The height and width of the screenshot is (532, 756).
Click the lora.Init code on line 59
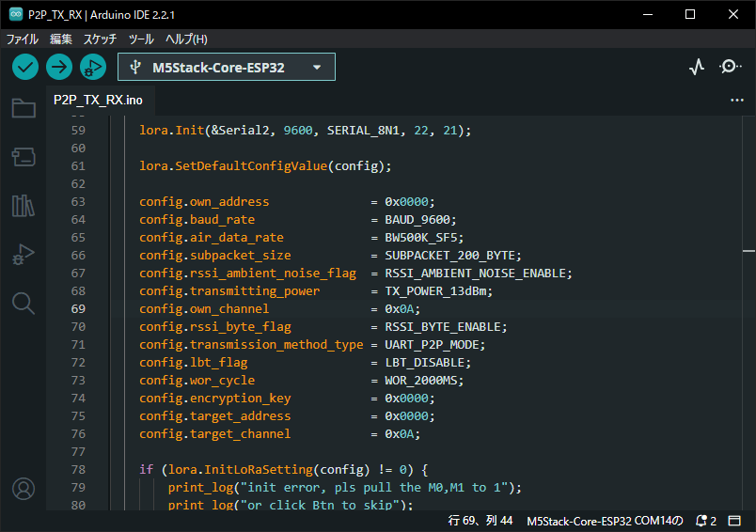point(172,130)
